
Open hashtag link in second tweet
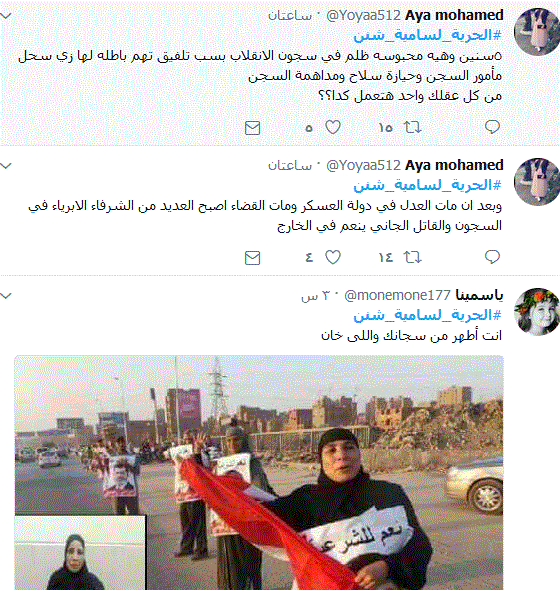coord(428,185)
